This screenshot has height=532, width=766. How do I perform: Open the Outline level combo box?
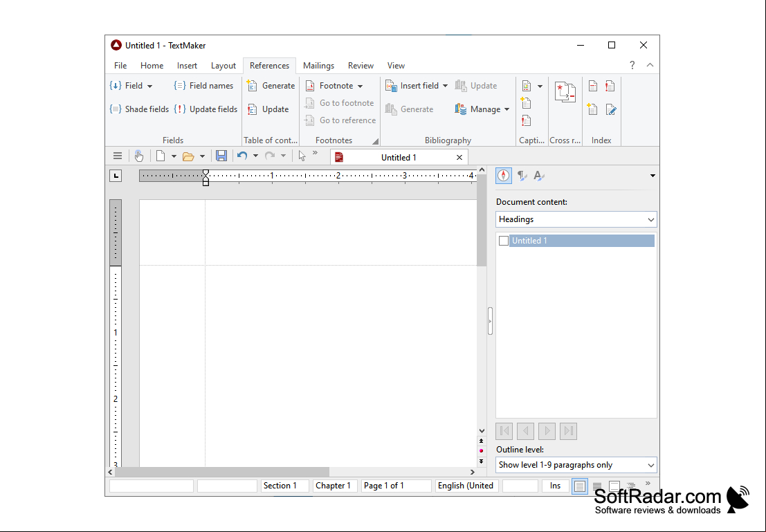[x=576, y=465]
